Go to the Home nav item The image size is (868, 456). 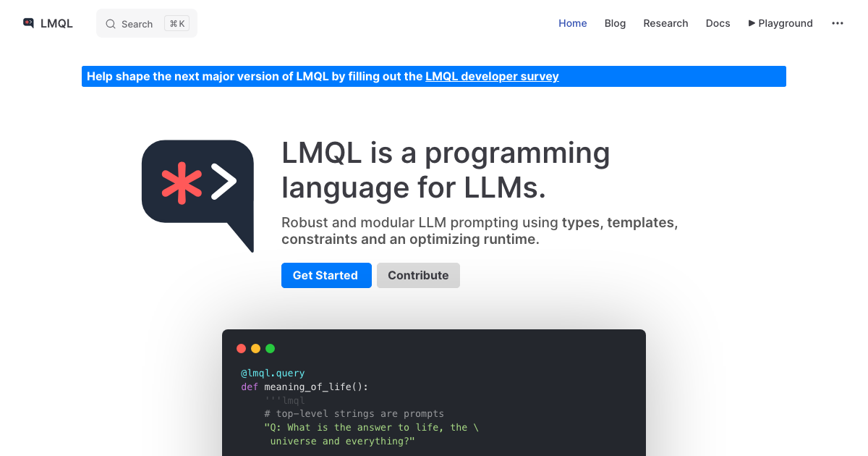[x=572, y=23]
